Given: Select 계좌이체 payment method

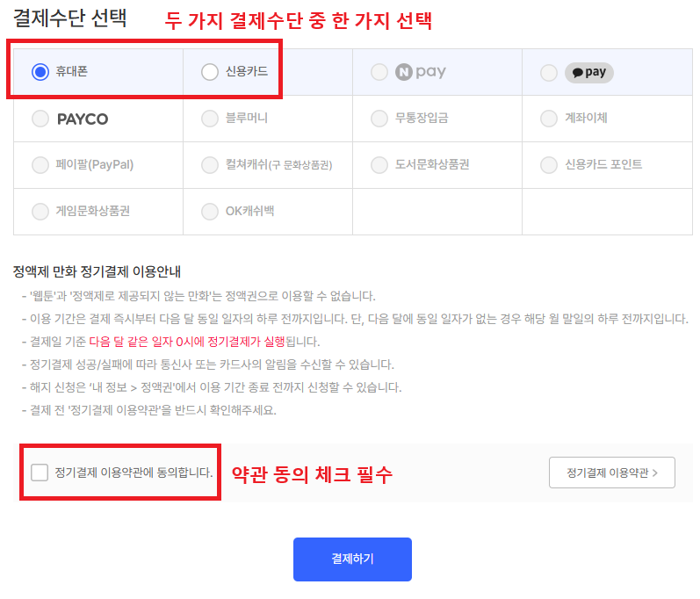Looking at the screenshot, I should tap(549, 119).
